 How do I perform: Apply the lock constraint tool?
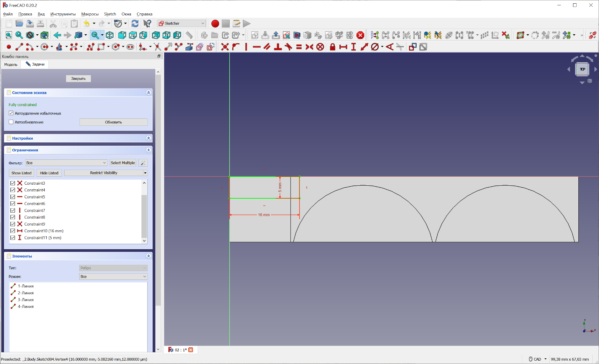point(332,47)
